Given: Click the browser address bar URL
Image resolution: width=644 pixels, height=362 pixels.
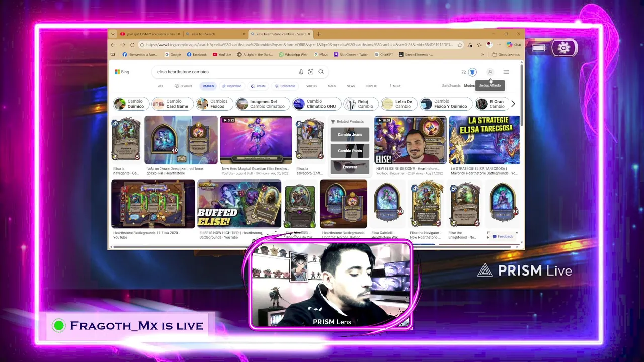Looking at the screenshot, I should tap(299, 45).
